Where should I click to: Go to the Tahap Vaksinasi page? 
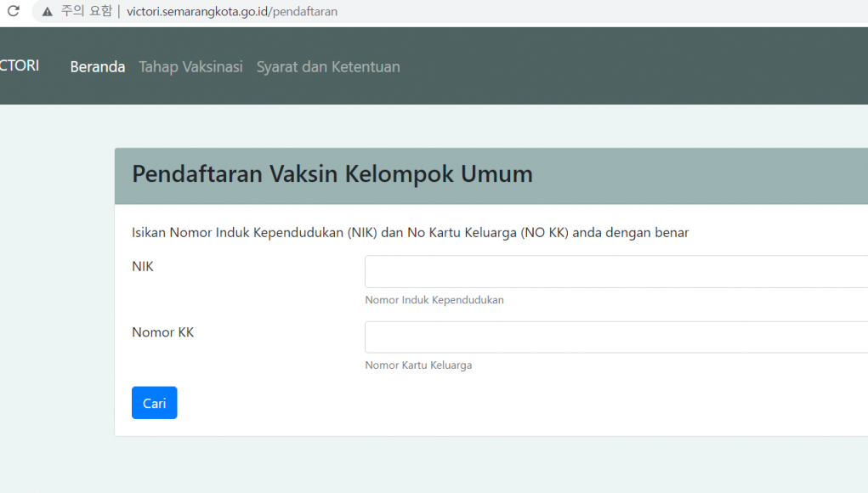click(x=190, y=66)
